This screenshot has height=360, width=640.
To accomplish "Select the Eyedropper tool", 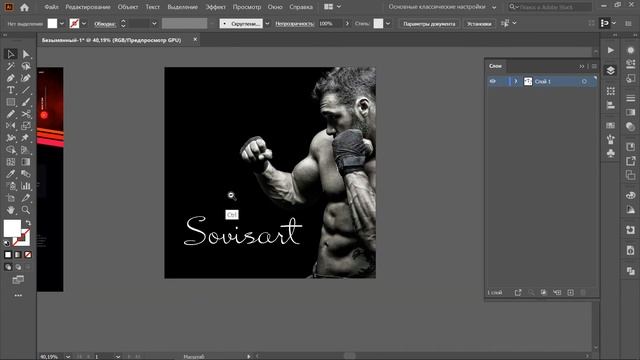I will pos(11,174).
